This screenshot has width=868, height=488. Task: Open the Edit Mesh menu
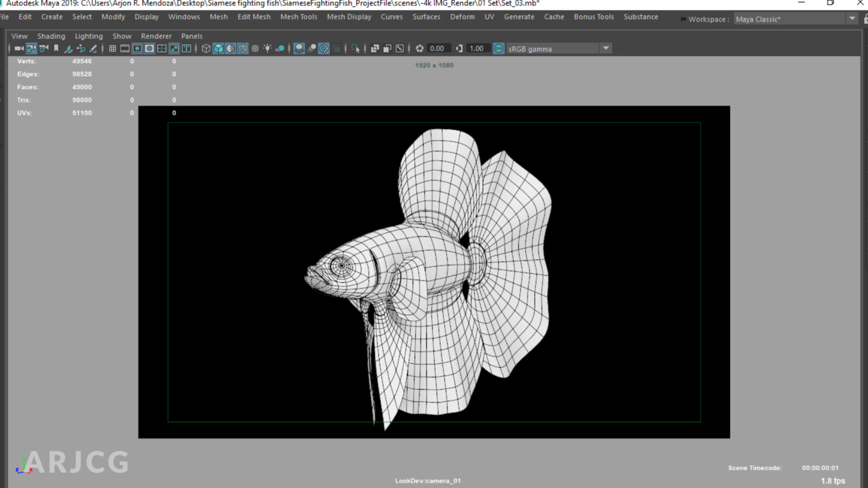(x=254, y=17)
